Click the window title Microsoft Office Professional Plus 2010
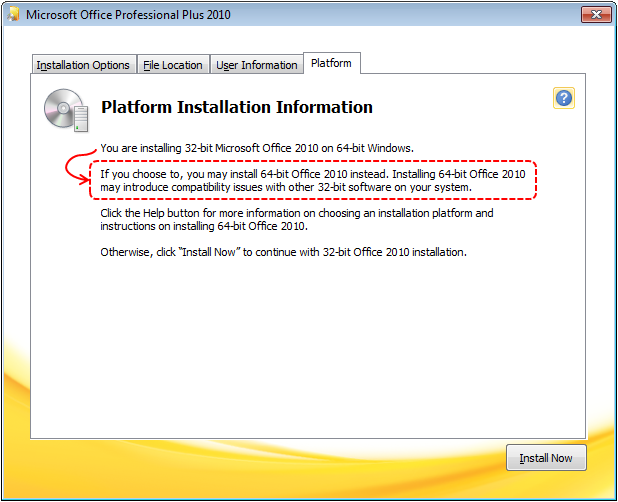 (x=128, y=15)
